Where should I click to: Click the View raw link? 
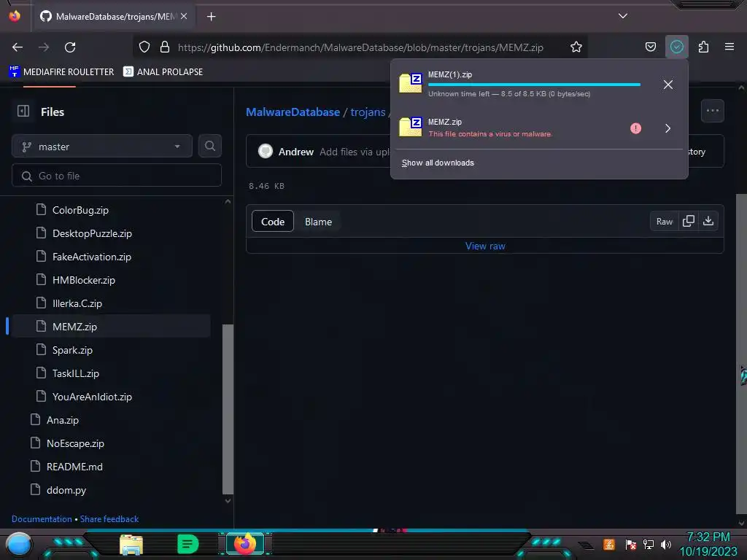coord(485,246)
